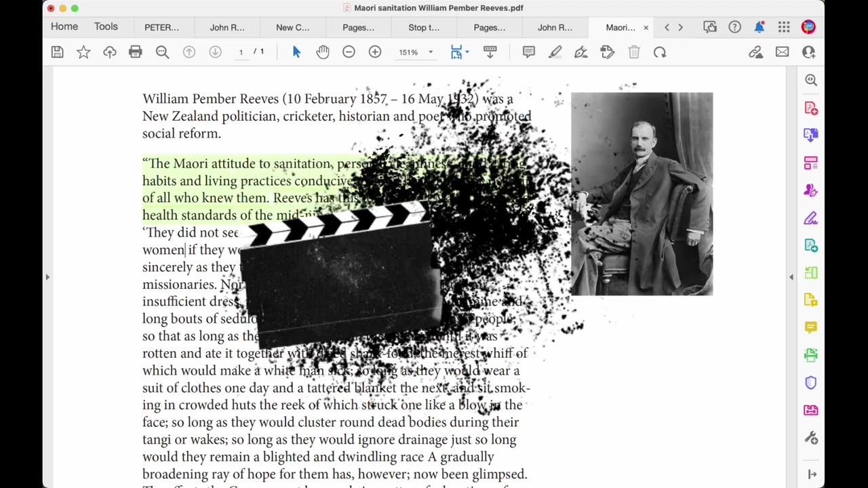Screen dimensions: 868x488
Task: Open More Tools wrench icon
Action: [811, 438]
